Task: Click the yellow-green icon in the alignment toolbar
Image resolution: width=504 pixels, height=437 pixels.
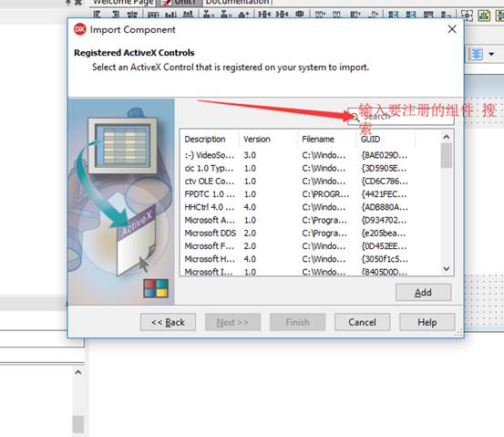Action: click(x=484, y=15)
